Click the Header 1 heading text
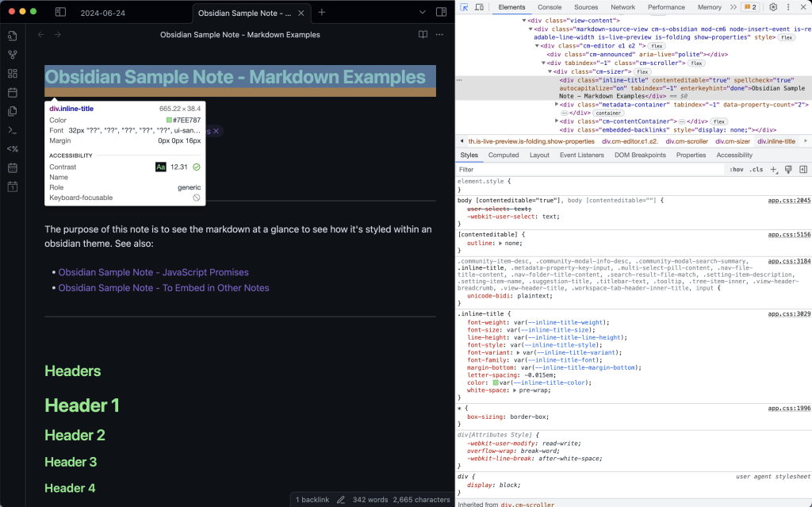 point(82,405)
